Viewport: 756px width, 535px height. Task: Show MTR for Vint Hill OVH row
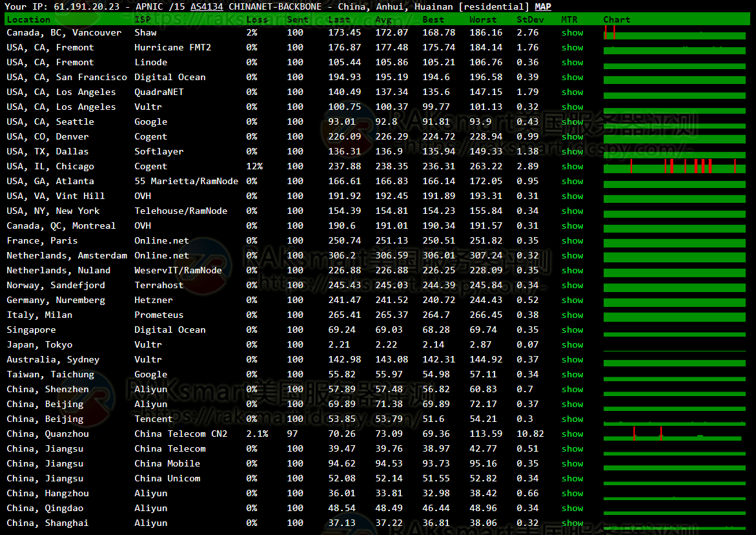(x=572, y=196)
